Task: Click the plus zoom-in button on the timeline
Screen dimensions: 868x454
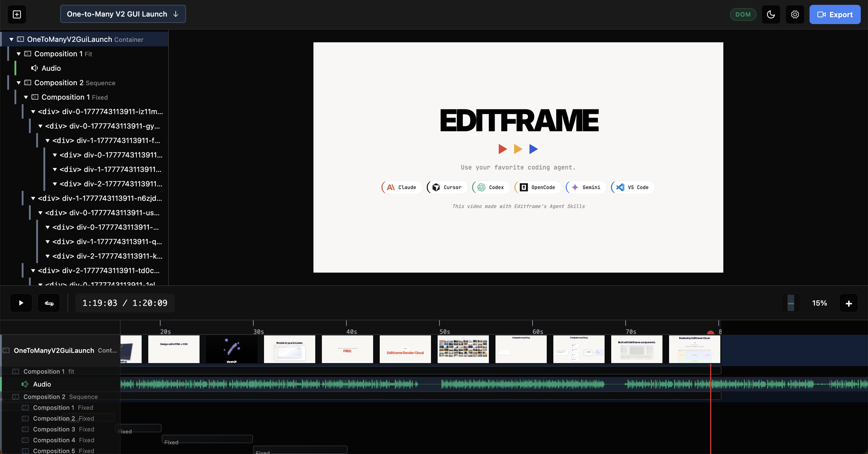Action: tap(849, 303)
